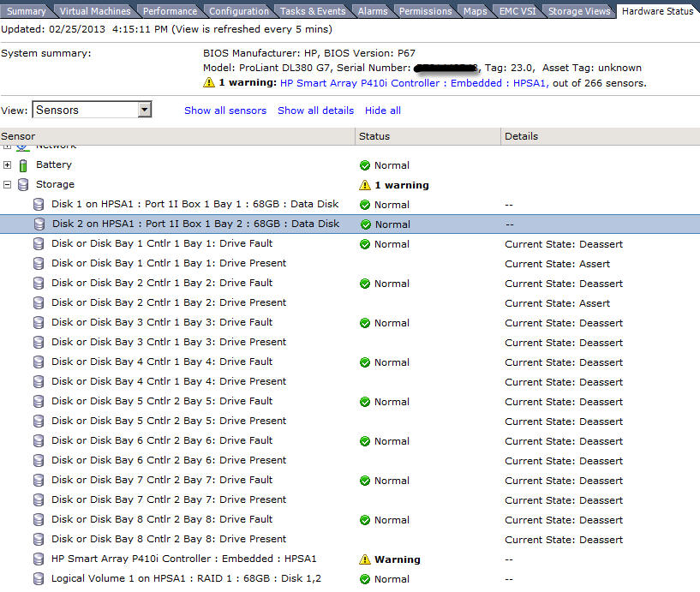Select Disk Bay 5 Cntlr 2 Bay 5: Drive Fault
Screen dimensions: 700x592
pyautogui.click(x=350, y=401)
